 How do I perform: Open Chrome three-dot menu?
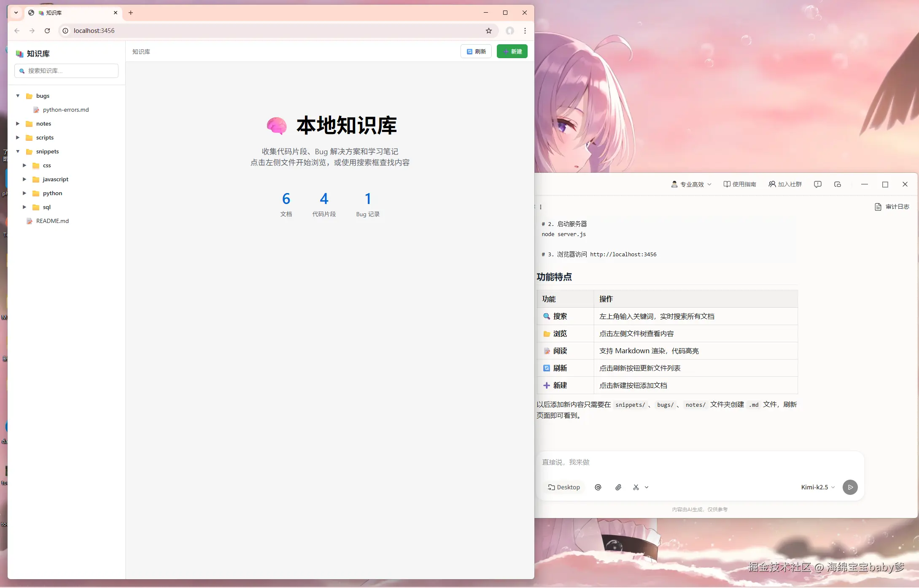click(525, 31)
